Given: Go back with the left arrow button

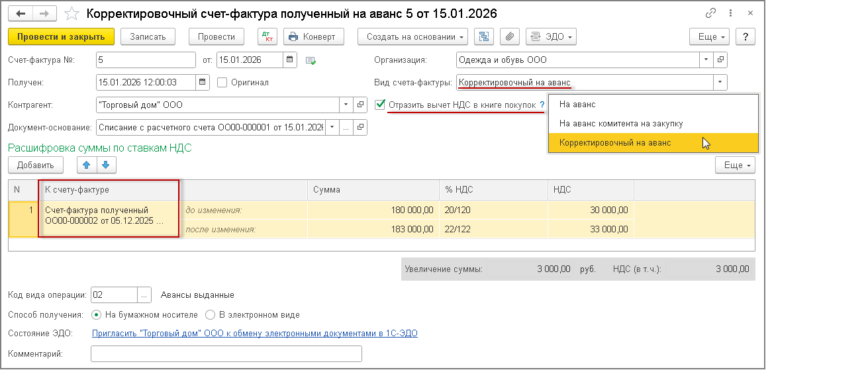Looking at the screenshot, I should click(x=21, y=13).
